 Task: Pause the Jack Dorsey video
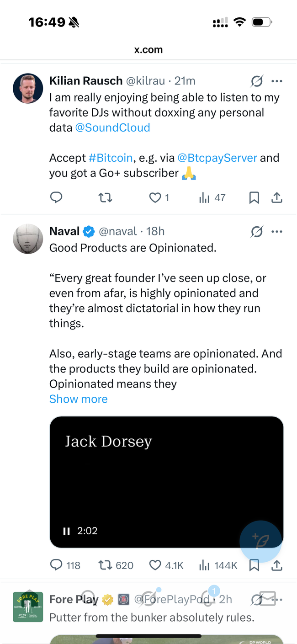pyautogui.click(x=67, y=531)
